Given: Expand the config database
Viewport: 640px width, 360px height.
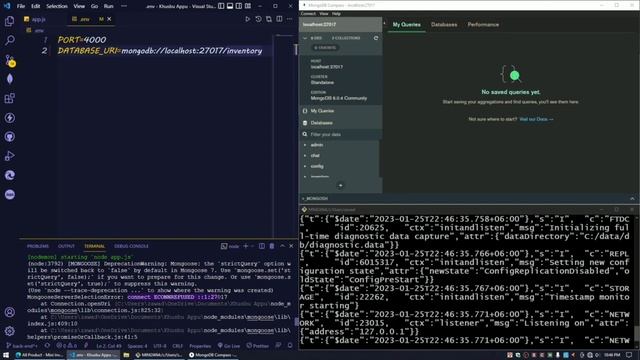Looking at the screenshot, I should 305,166.
